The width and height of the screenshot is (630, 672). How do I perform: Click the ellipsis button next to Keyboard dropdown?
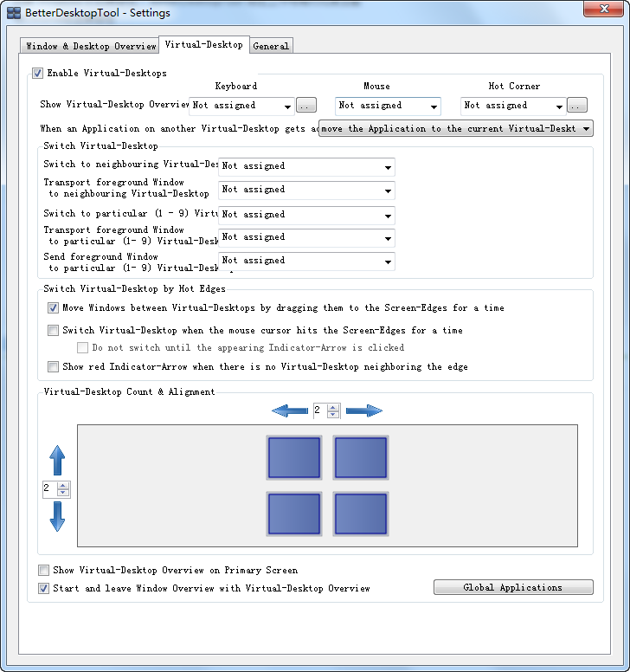[306, 106]
